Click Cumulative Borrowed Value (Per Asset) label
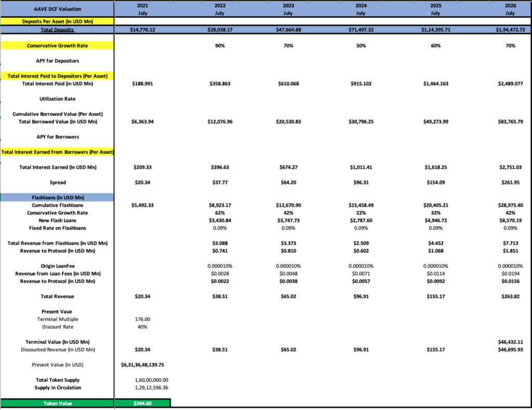This screenshot has height=410, width=532. [x=57, y=114]
